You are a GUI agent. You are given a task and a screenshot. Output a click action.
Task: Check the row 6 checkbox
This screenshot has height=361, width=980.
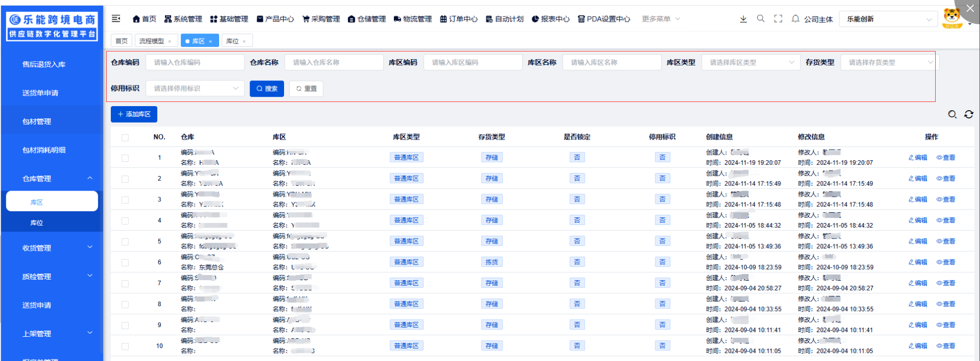(x=125, y=263)
